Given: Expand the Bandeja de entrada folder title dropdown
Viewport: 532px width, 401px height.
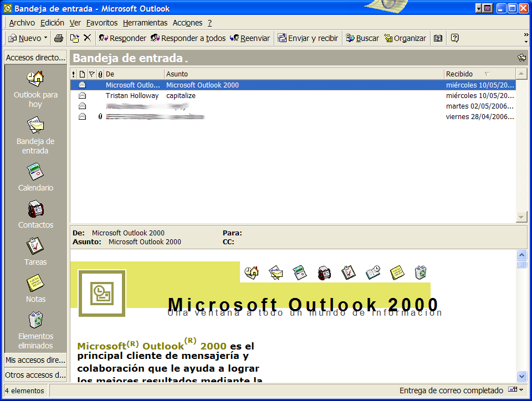Looking at the screenshot, I should coord(186,60).
